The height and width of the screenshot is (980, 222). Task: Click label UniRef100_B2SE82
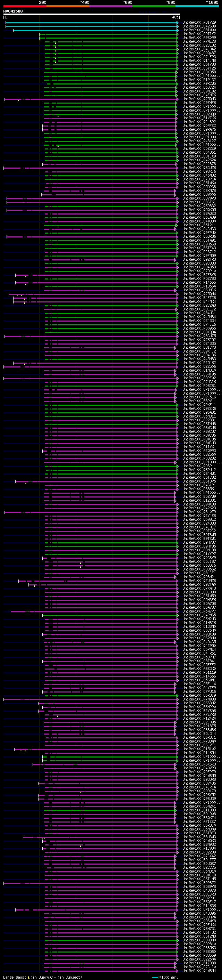tap(199, 45)
